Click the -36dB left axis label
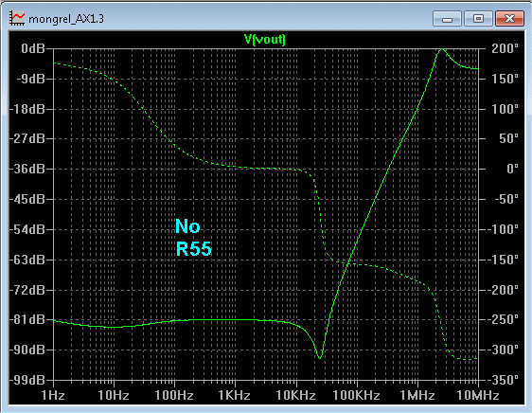The width and height of the screenshot is (532, 413). click(x=27, y=169)
